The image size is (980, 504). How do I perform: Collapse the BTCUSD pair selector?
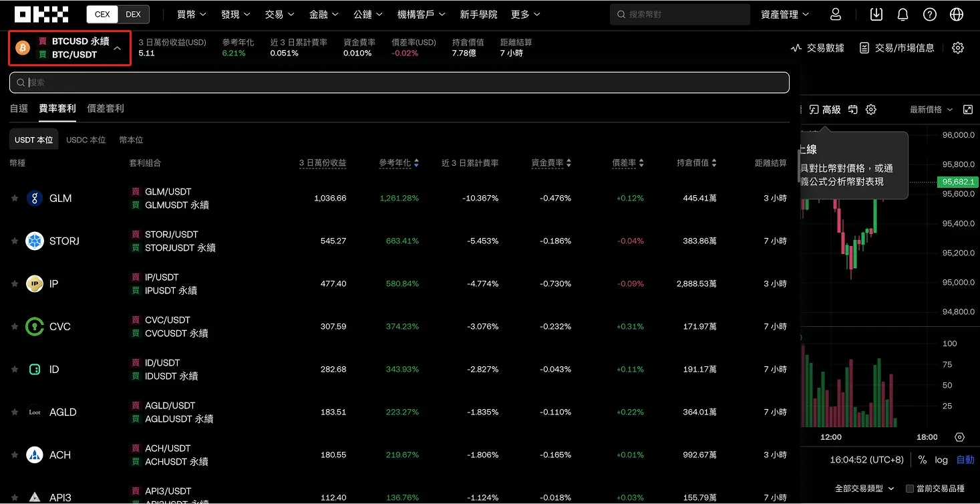117,48
